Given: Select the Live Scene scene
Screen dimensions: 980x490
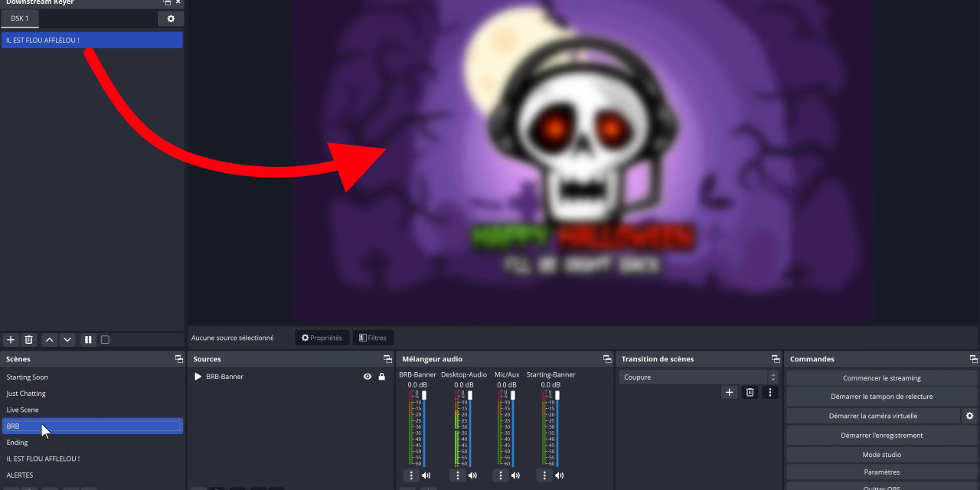Looking at the screenshot, I should (x=23, y=410).
